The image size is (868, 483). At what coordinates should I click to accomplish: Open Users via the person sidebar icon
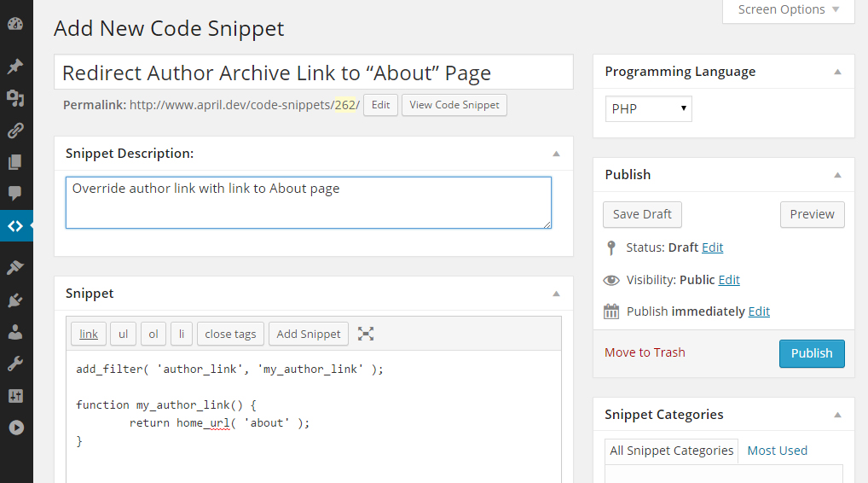click(15, 332)
